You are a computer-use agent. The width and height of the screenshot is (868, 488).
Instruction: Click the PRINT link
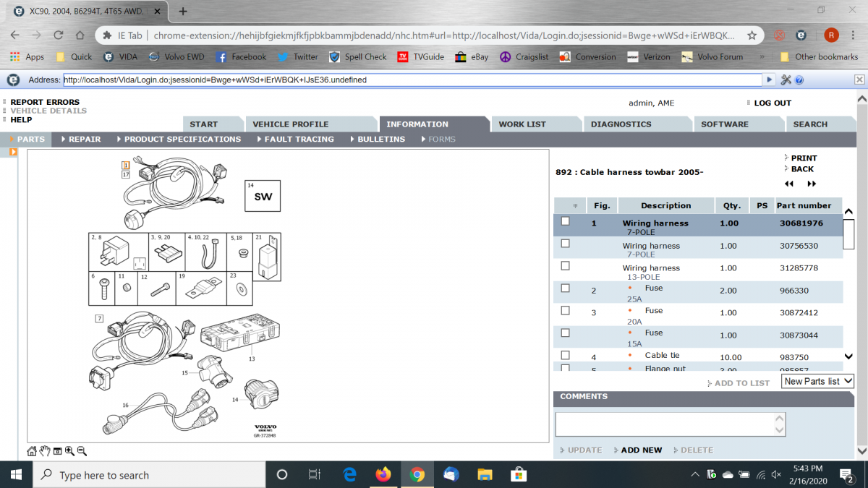click(804, 158)
